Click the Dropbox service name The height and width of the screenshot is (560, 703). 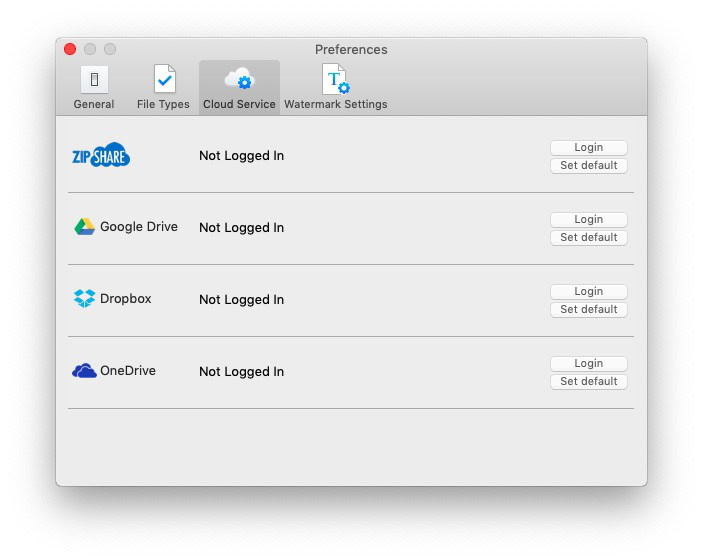[126, 299]
